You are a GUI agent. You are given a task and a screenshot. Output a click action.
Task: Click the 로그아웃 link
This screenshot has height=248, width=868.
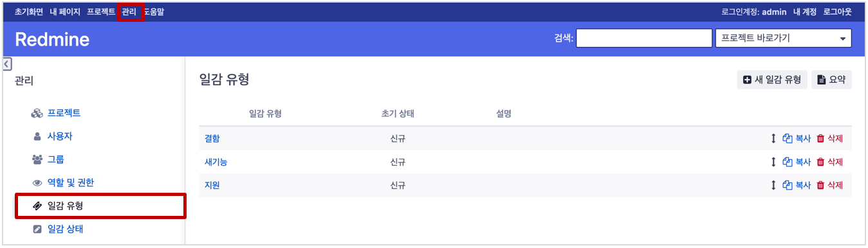click(x=837, y=12)
